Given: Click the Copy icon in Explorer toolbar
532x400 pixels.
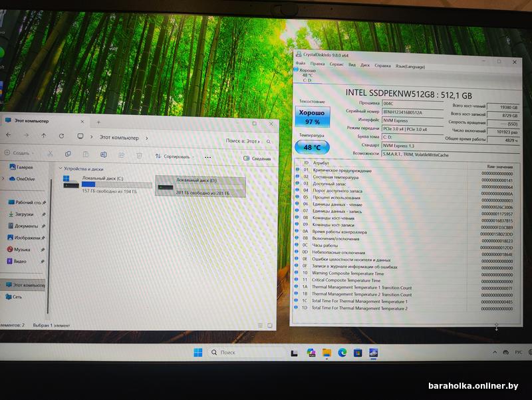Looking at the screenshot, I should [x=68, y=154].
